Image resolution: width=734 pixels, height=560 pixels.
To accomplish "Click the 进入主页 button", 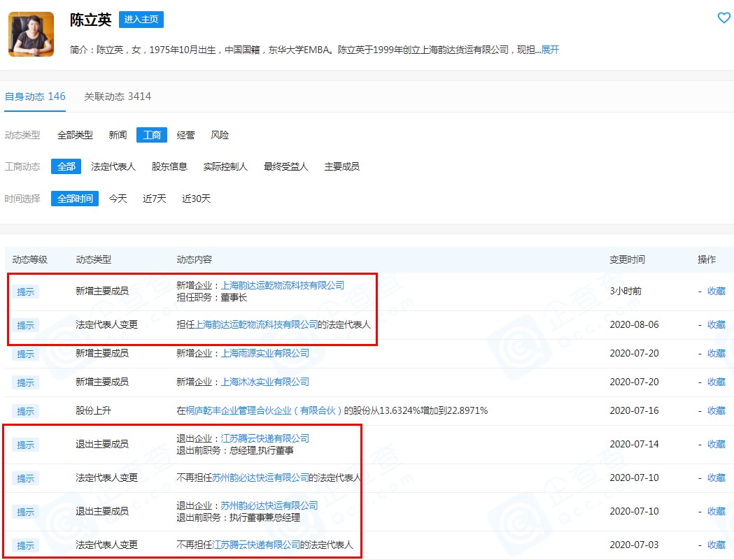I will coord(141,19).
